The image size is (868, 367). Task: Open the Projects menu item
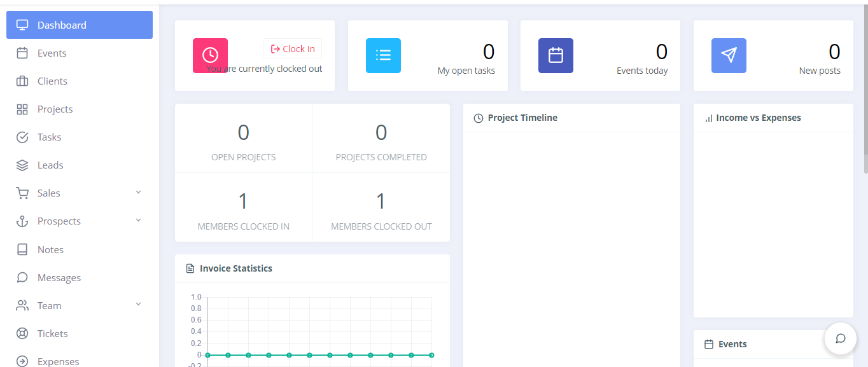55,109
